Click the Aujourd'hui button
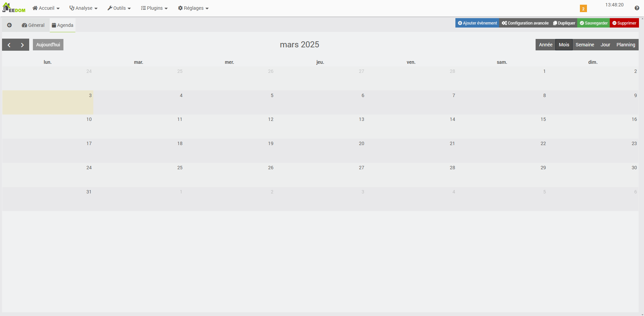This screenshot has width=644, height=316. (x=48, y=45)
